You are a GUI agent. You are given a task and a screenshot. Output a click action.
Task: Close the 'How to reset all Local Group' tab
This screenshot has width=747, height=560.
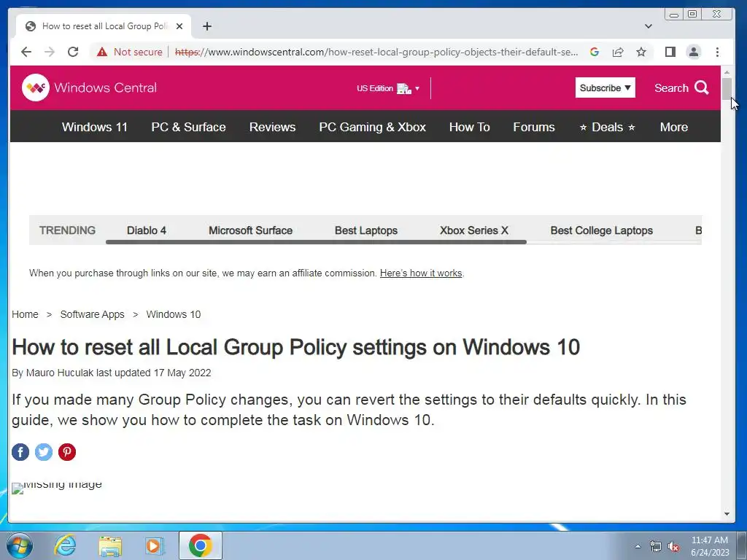click(x=179, y=26)
